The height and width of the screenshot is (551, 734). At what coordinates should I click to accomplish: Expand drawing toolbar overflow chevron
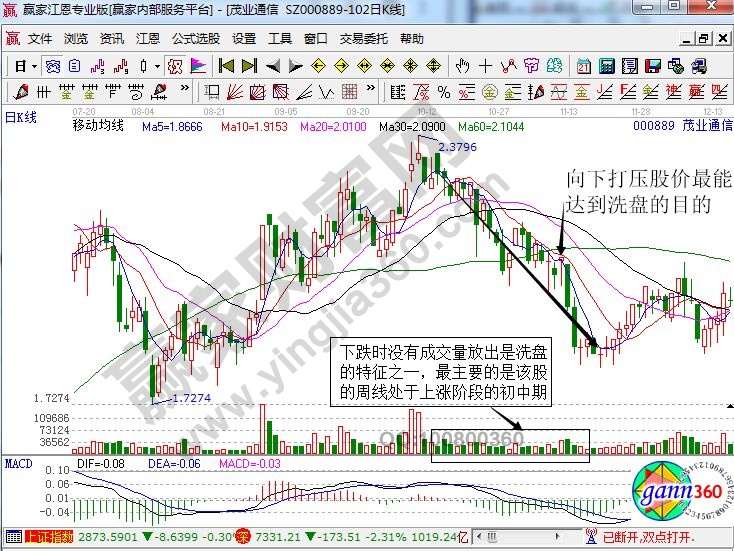pos(185,88)
